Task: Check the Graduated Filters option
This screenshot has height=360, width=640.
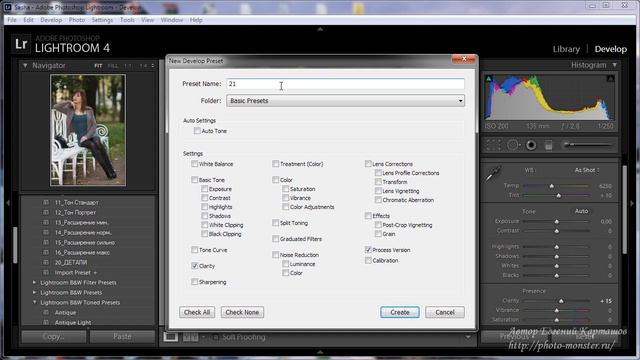Action: click(276, 239)
